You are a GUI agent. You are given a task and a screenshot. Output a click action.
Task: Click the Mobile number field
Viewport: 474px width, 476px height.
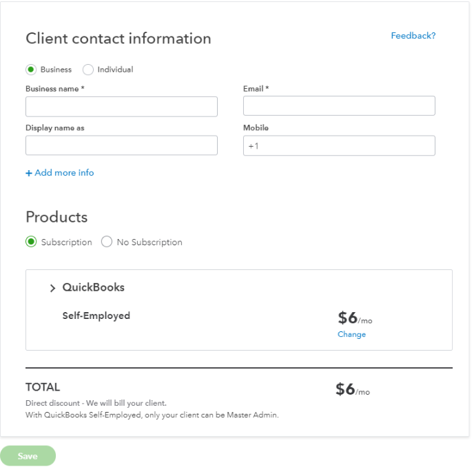tap(339, 145)
